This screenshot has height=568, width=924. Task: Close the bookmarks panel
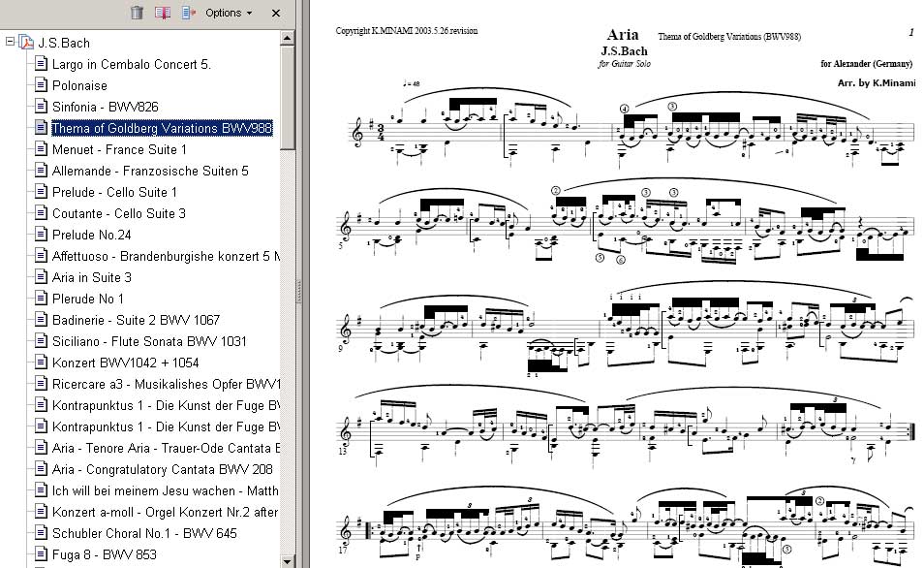276,13
